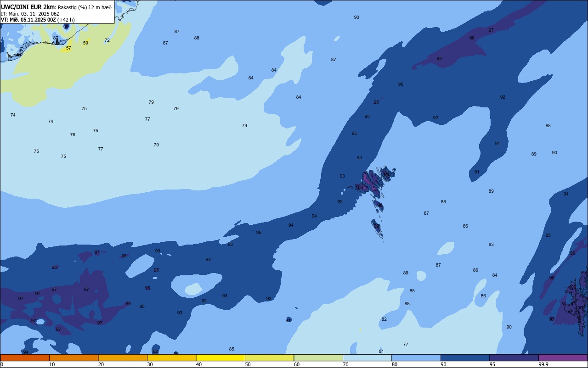This screenshot has height=368, width=588.
Task: Click the humidity value 59 on the map
Action: [x=85, y=43]
